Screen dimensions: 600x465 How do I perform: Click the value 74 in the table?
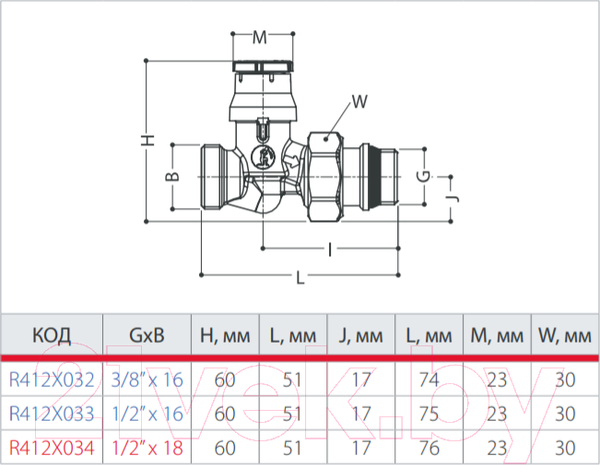tap(429, 379)
